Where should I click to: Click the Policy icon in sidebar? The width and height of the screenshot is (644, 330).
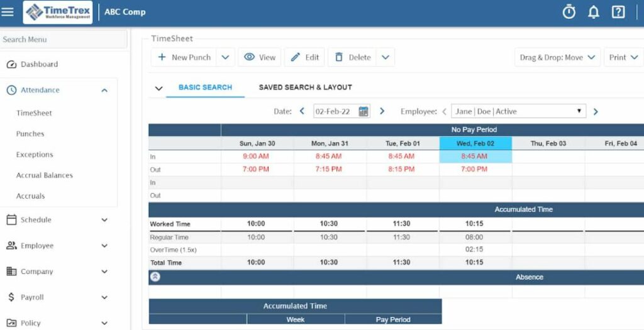(11, 323)
